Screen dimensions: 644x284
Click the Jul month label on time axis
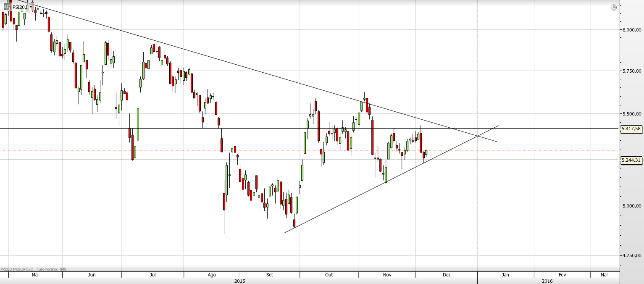click(153, 275)
